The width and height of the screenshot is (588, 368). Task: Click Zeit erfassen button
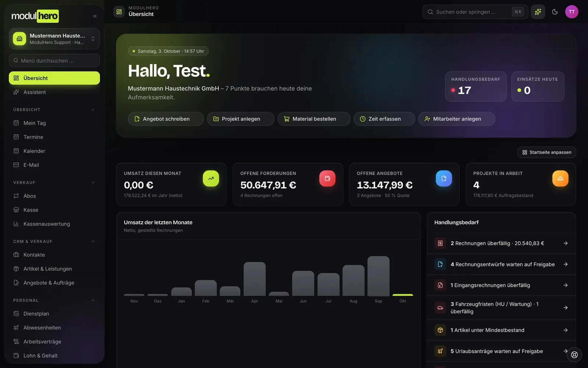click(384, 119)
